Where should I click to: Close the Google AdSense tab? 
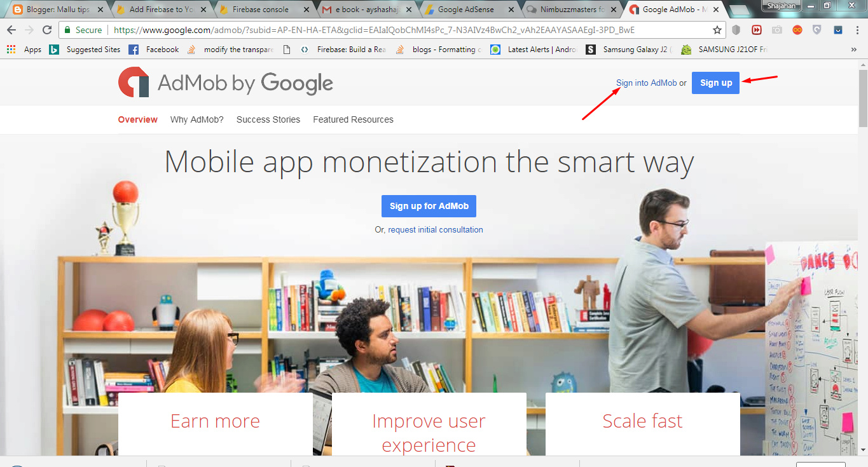pos(513,10)
